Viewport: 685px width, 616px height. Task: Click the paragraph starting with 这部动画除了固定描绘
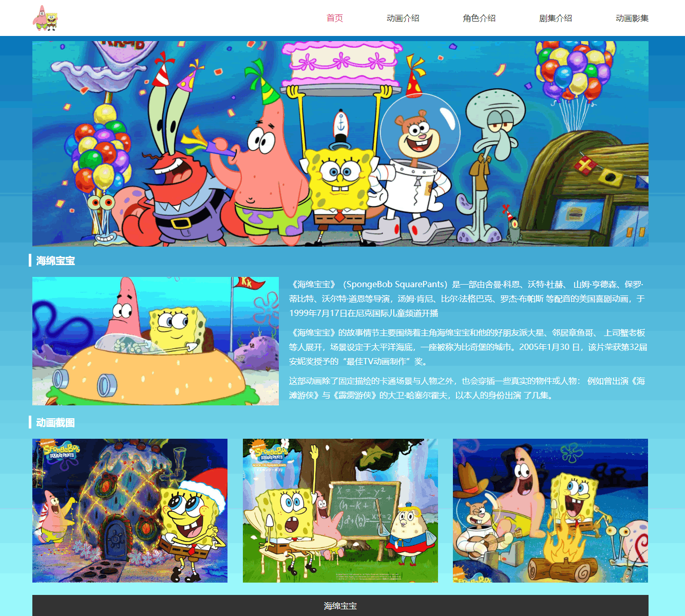[467, 388]
